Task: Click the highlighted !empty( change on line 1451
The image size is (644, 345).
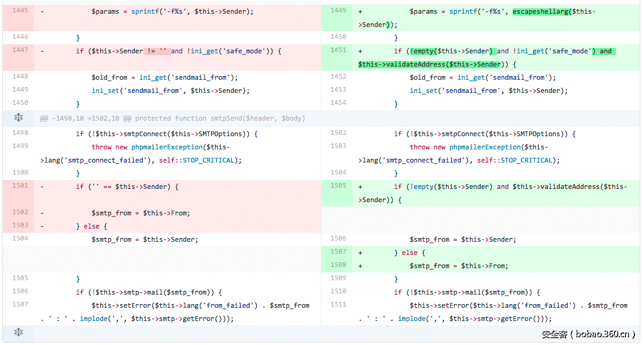Action: point(423,51)
